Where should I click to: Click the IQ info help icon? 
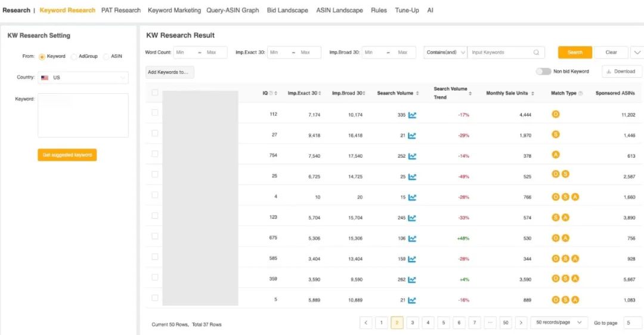(271, 93)
